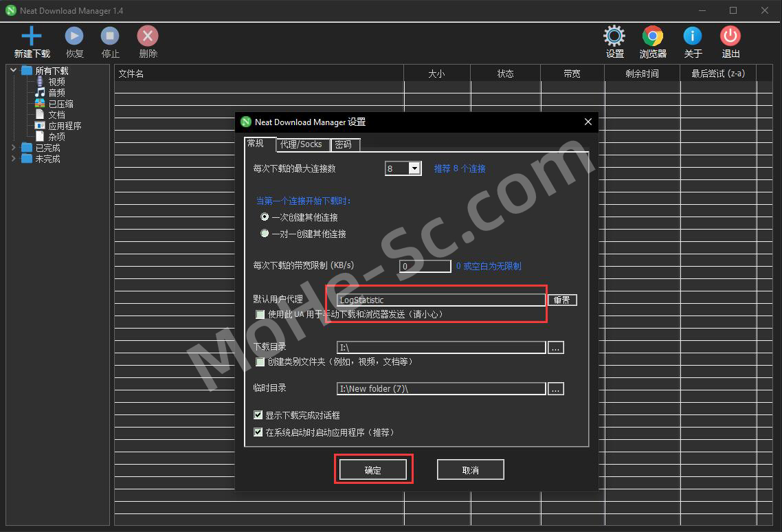Select 一对一创建其他连接 radio option
This screenshot has height=532, width=782.
(x=265, y=233)
